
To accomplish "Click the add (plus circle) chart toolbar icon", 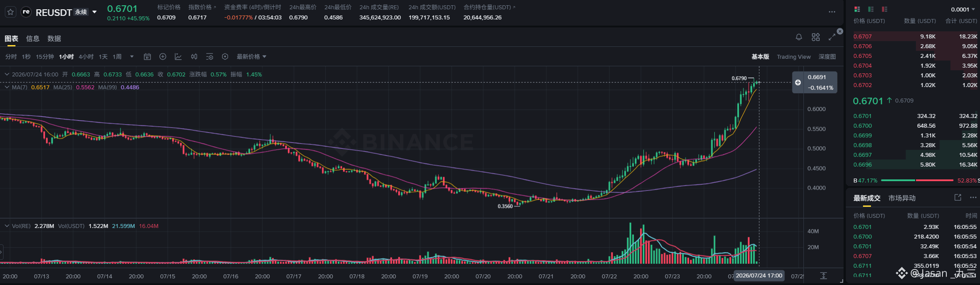I will click(162, 57).
